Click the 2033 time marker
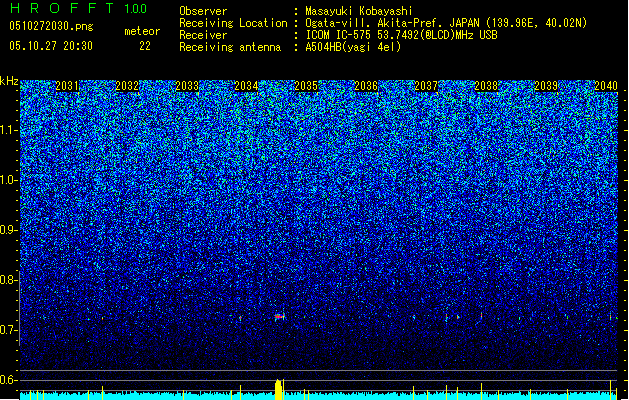The width and height of the screenshot is (629, 400). [187, 86]
